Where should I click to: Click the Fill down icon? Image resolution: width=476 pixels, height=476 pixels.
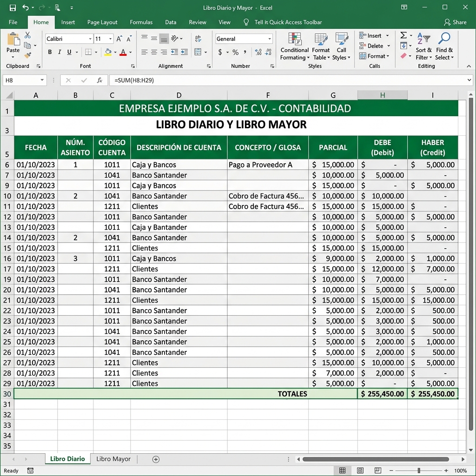click(403, 46)
